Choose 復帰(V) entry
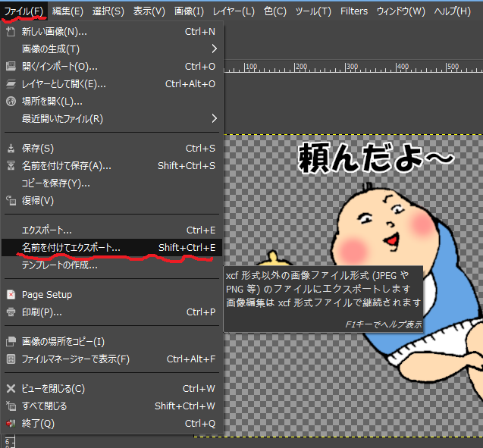The height and width of the screenshot is (448, 483). click(111, 201)
